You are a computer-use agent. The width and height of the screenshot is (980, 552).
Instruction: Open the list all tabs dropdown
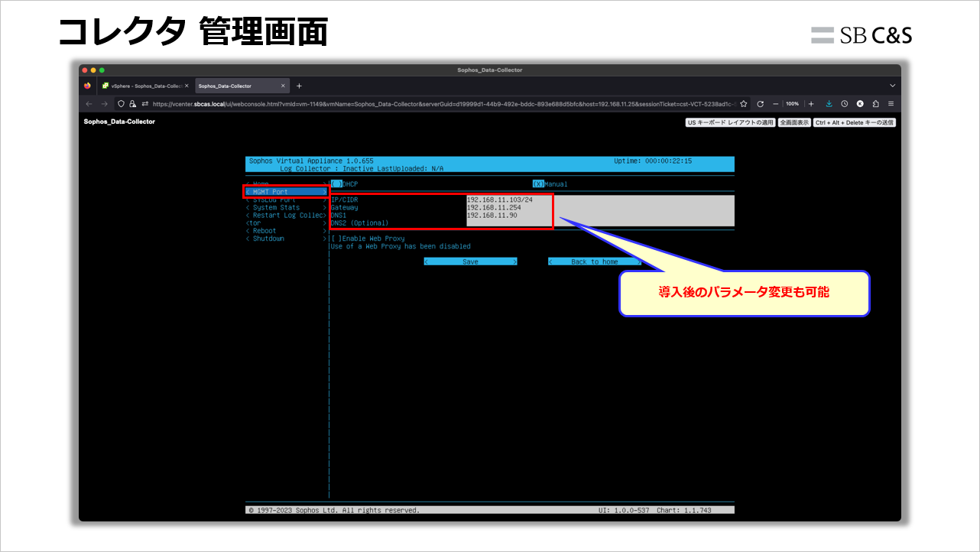click(x=892, y=86)
